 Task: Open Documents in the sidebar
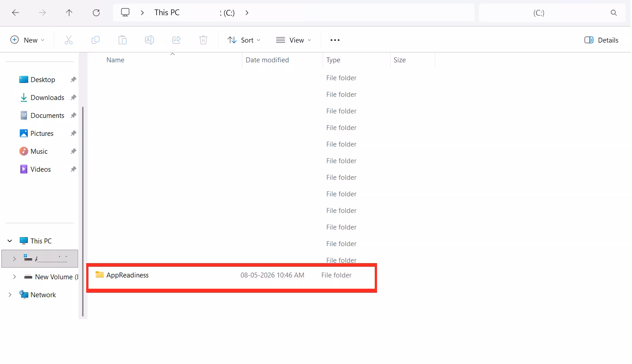tap(47, 115)
